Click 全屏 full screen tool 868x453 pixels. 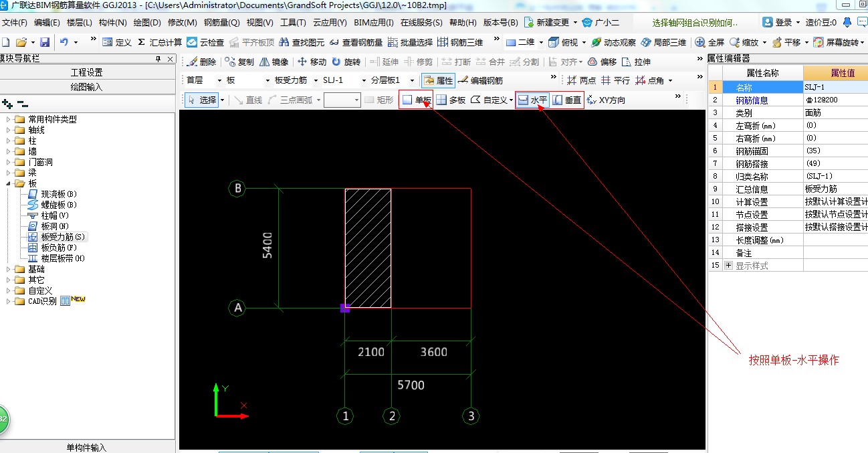pos(710,42)
